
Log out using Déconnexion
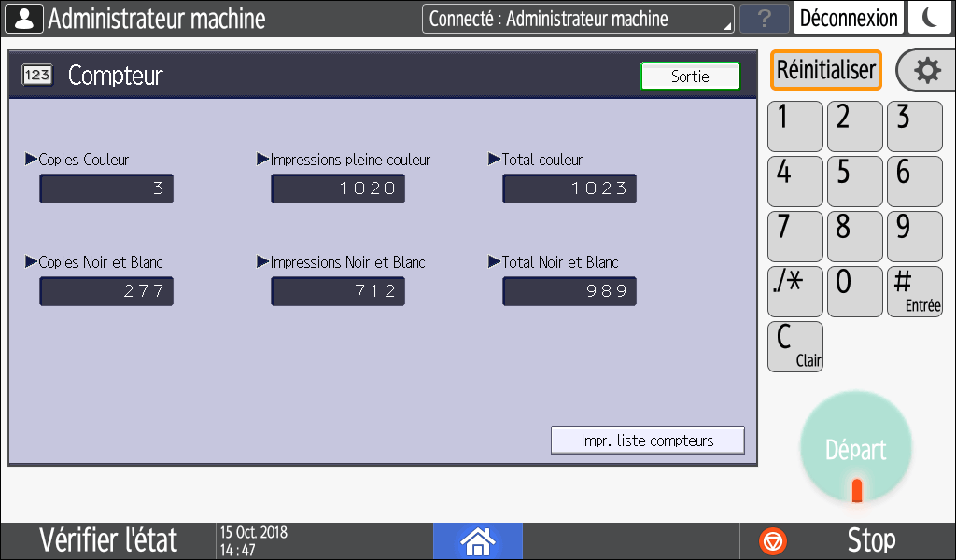click(849, 19)
